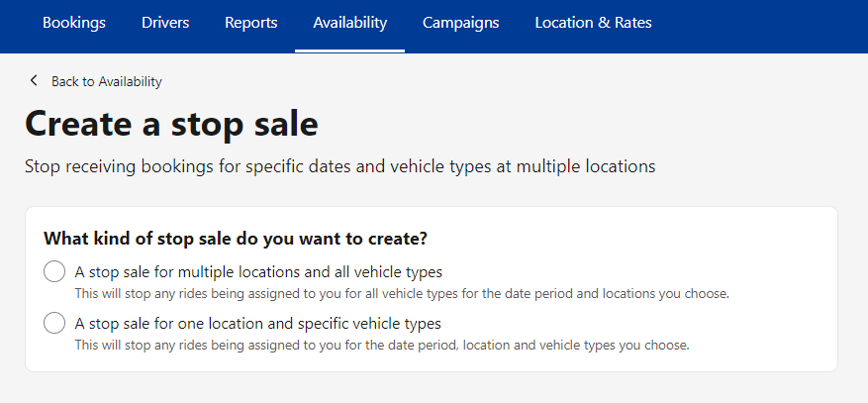The image size is (868, 403).
Task: Navigate to Location & Rates tab
Action: click(593, 23)
